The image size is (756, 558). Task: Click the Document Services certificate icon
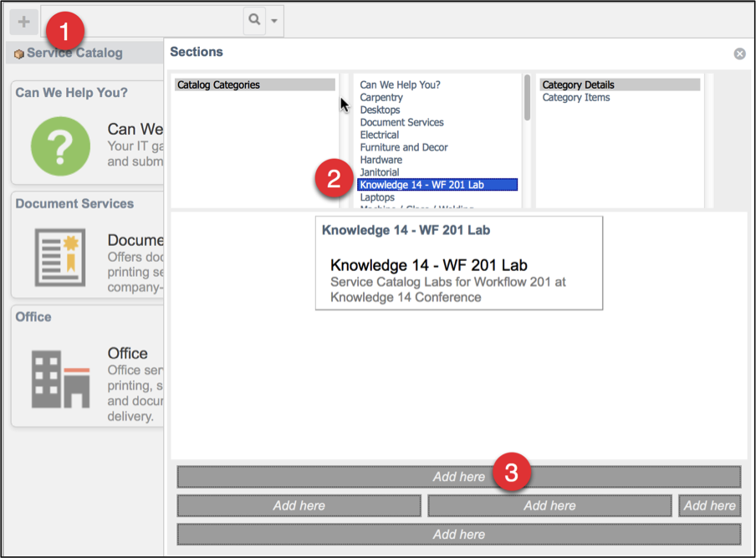[60, 257]
